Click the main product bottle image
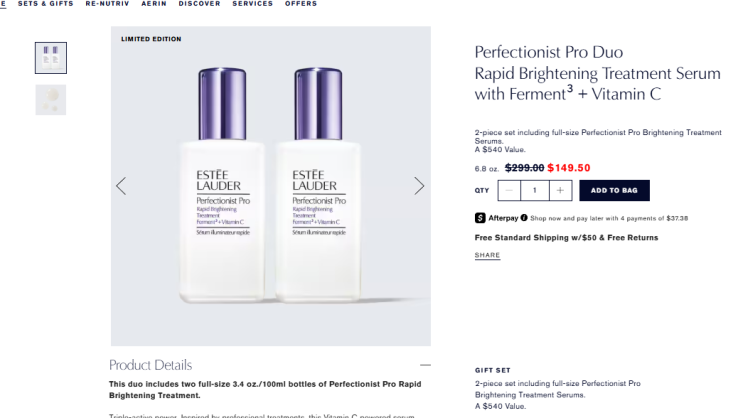The height and width of the screenshot is (418, 743). click(x=270, y=185)
